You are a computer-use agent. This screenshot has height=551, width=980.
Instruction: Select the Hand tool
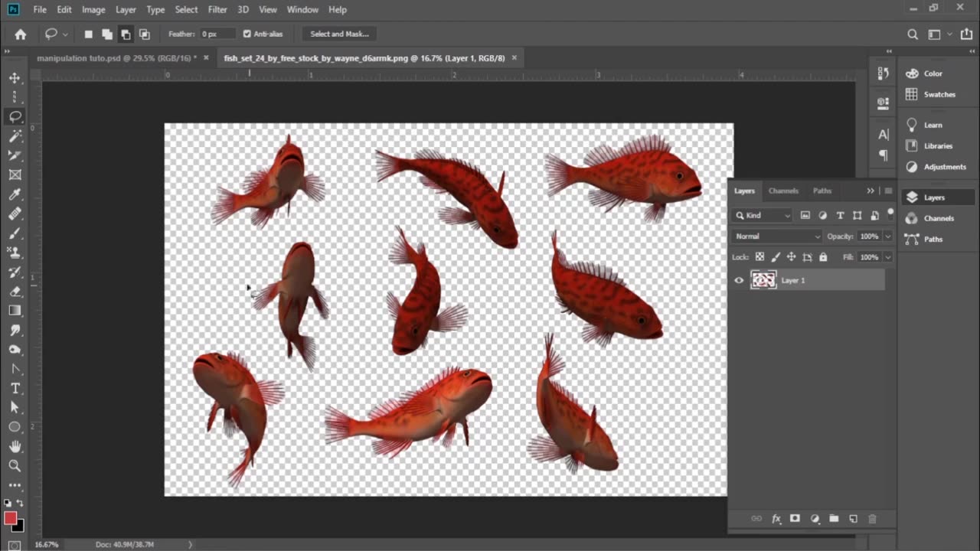[x=15, y=446]
